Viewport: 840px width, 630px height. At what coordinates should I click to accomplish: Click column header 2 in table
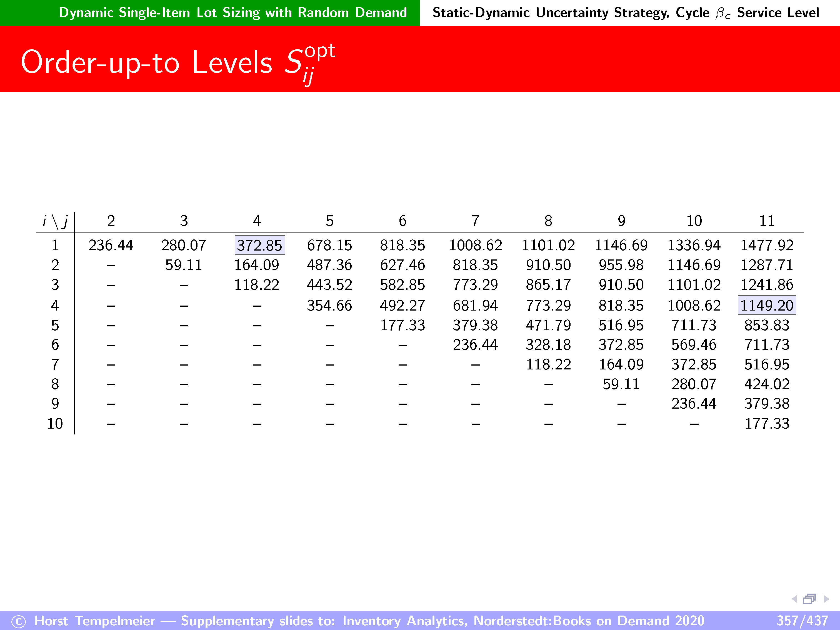pos(111,221)
